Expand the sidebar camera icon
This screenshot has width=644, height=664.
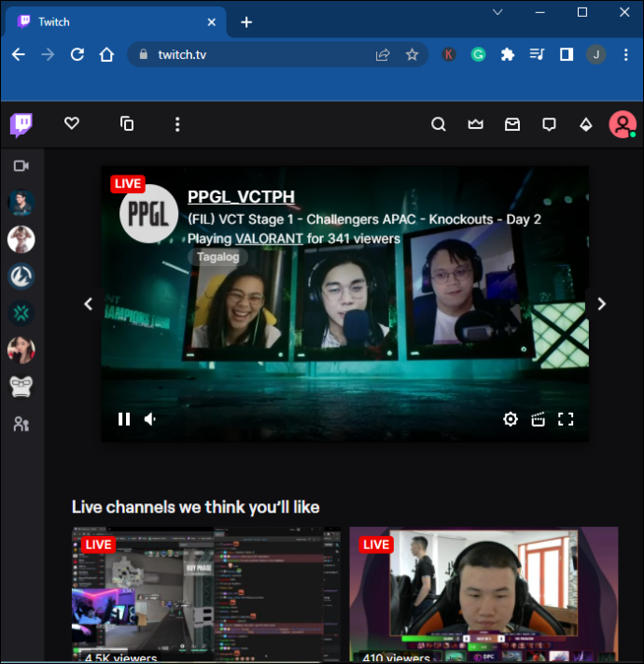(21, 165)
